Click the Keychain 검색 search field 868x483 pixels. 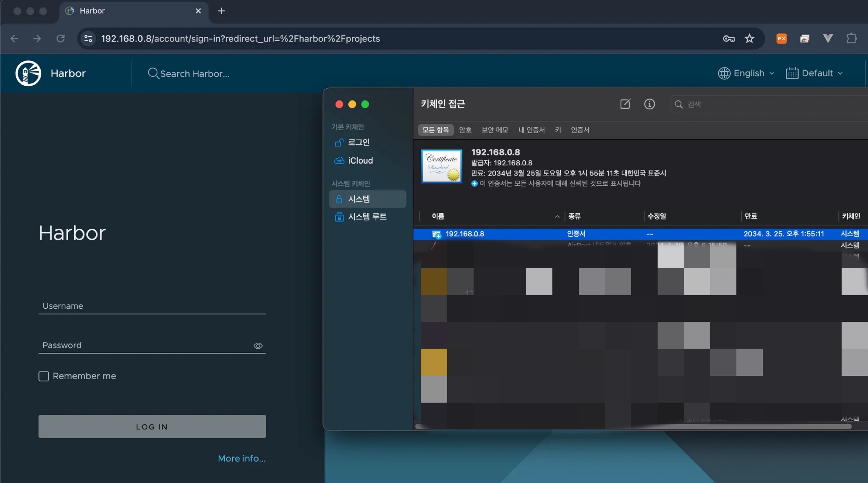(769, 104)
